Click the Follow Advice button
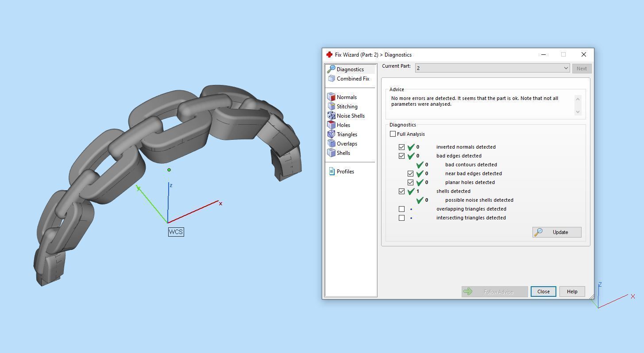Screen dimensions: 644x353 coord(494,292)
